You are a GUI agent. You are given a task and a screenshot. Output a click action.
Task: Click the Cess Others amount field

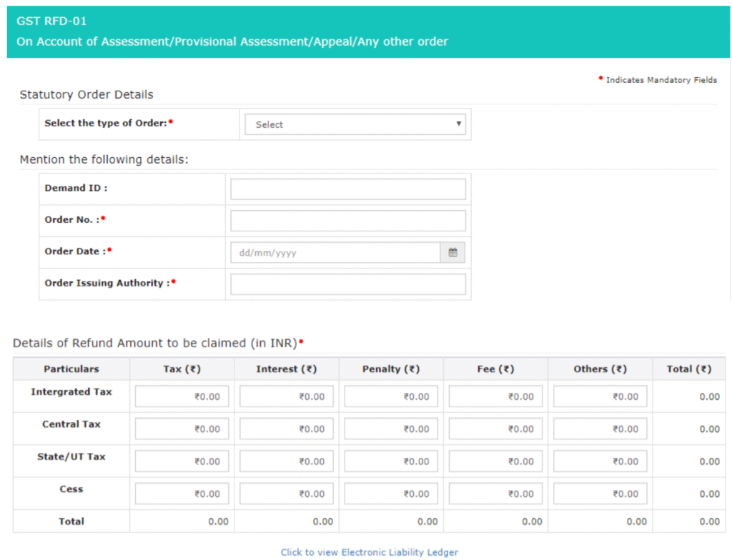point(600,494)
